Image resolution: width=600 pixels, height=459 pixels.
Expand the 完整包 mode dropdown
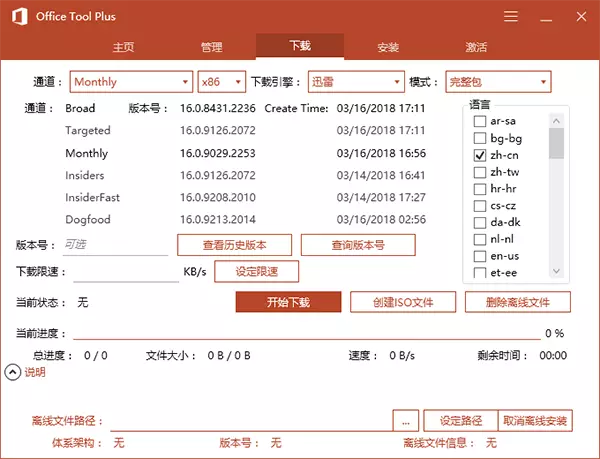click(497, 82)
